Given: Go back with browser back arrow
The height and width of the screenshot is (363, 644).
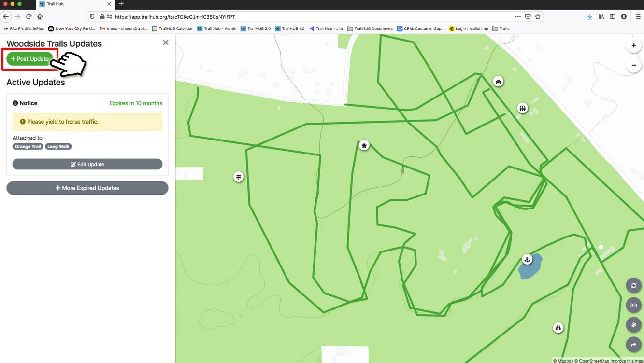Looking at the screenshot, I should (x=6, y=17).
